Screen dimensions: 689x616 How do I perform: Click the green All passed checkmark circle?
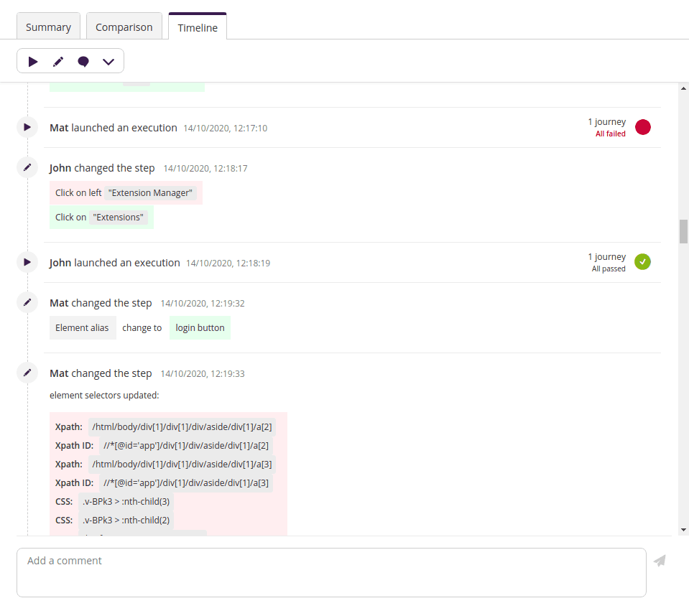pyautogui.click(x=643, y=262)
